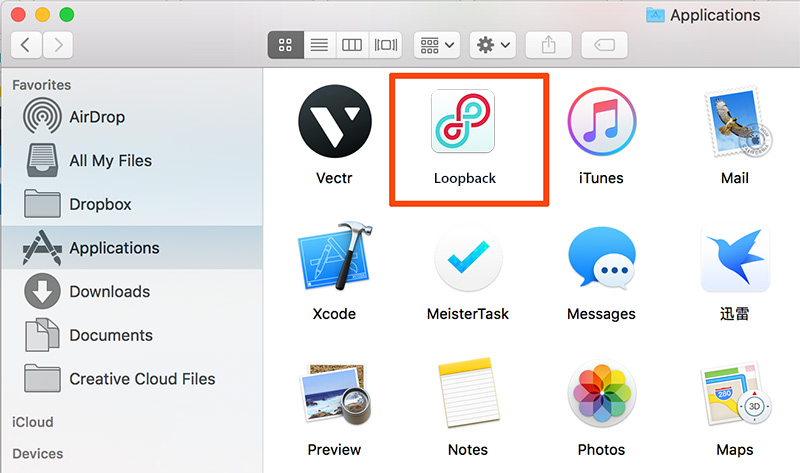The width and height of the screenshot is (800, 473).
Task: Go back with the left arrow button
Action: (26, 45)
